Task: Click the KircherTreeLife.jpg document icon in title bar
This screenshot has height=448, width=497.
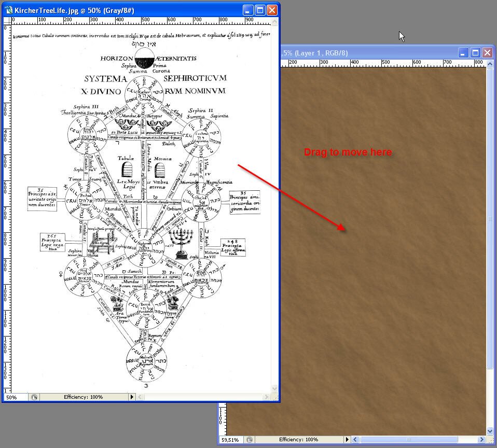Action: pyautogui.click(x=8, y=10)
